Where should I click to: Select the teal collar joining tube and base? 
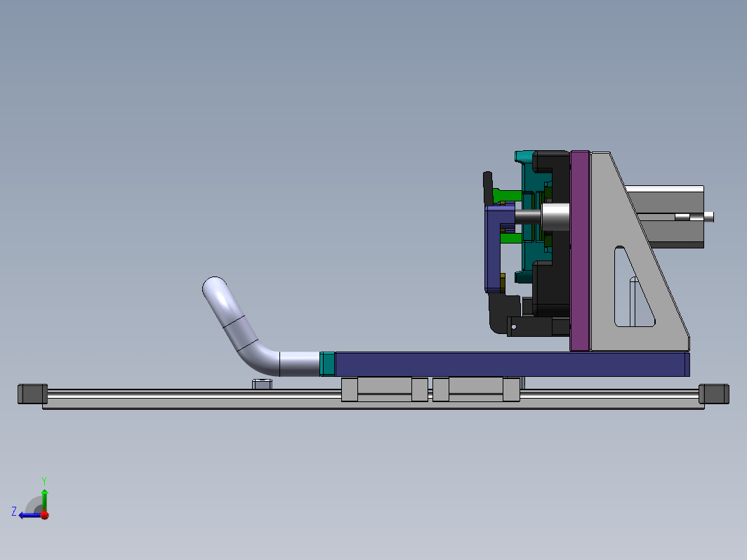327,364
